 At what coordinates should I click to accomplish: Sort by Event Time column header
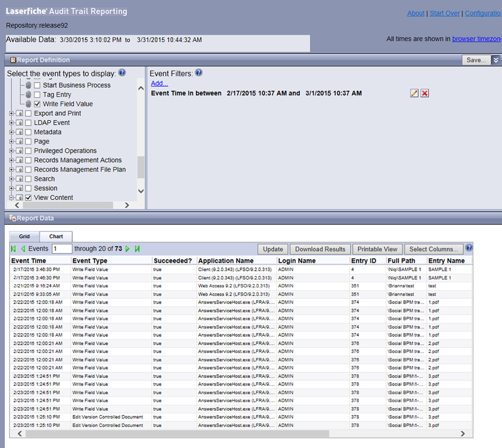tap(29, 261)
